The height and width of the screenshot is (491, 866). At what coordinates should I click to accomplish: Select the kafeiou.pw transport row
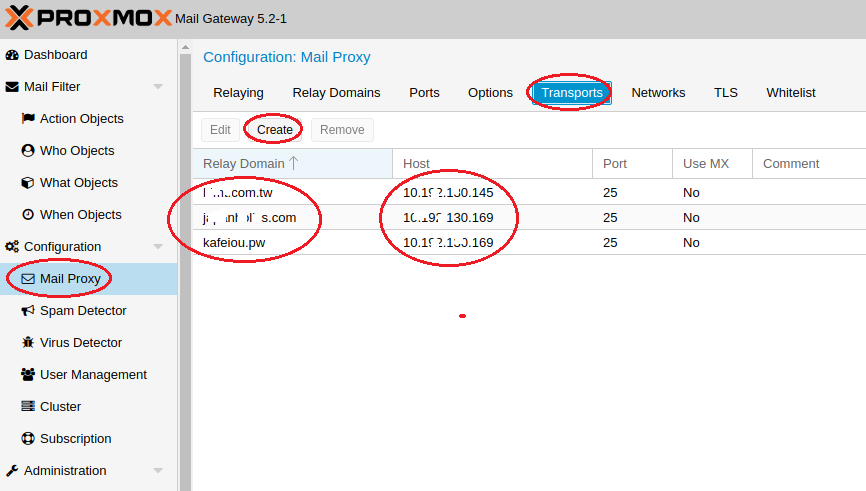tap(530, 242)
